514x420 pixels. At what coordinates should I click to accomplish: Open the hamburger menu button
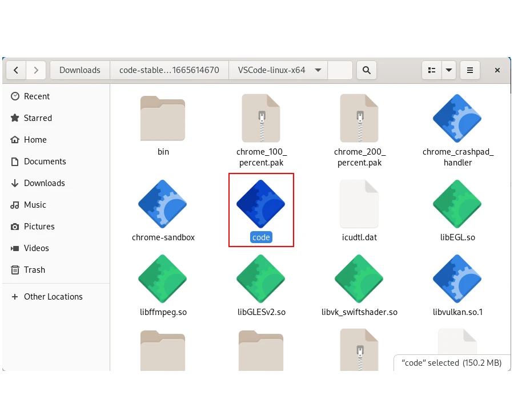470,70
